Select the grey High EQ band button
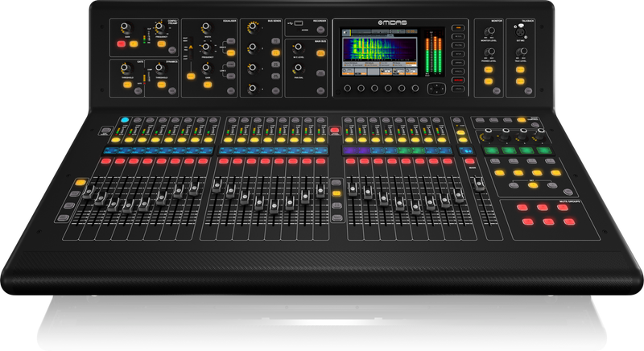This screenshot has height=351, width=644. coord(231,41)
